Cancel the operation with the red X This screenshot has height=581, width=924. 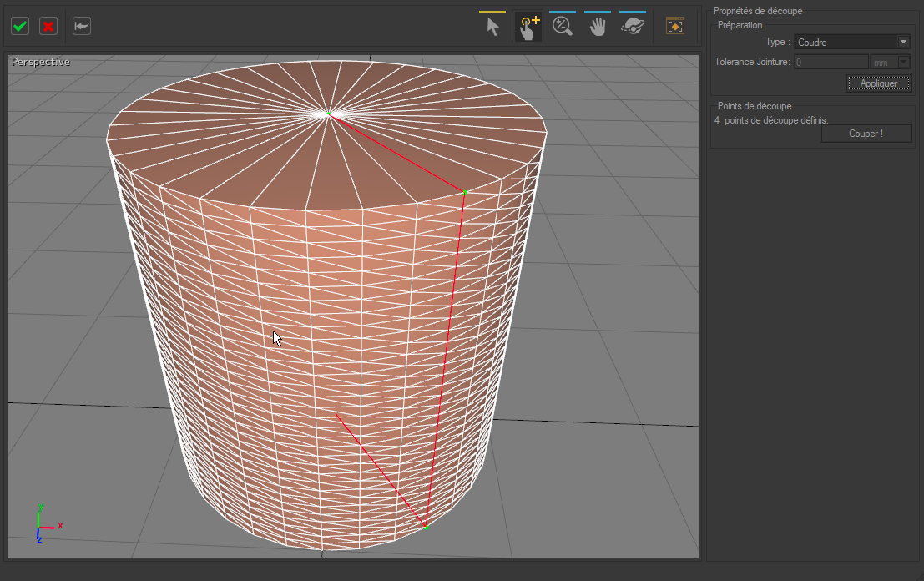[x=48, y=26]
